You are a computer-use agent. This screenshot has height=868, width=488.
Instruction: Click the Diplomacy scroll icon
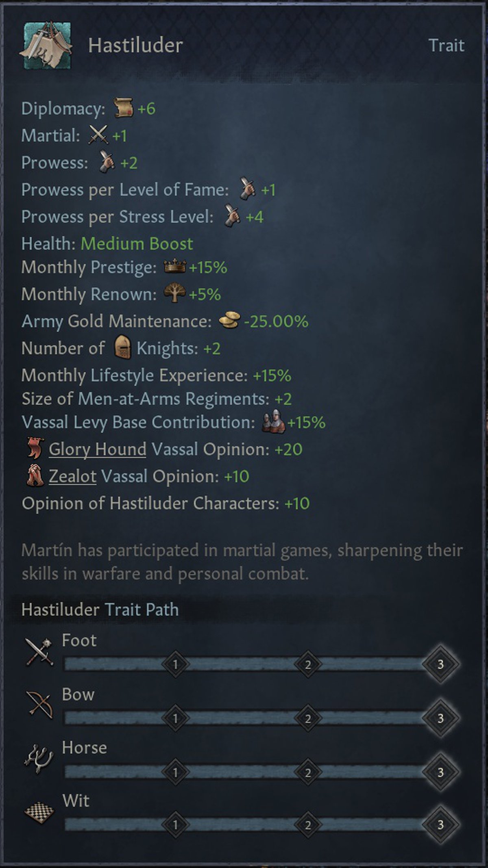(x=123, y=108)
